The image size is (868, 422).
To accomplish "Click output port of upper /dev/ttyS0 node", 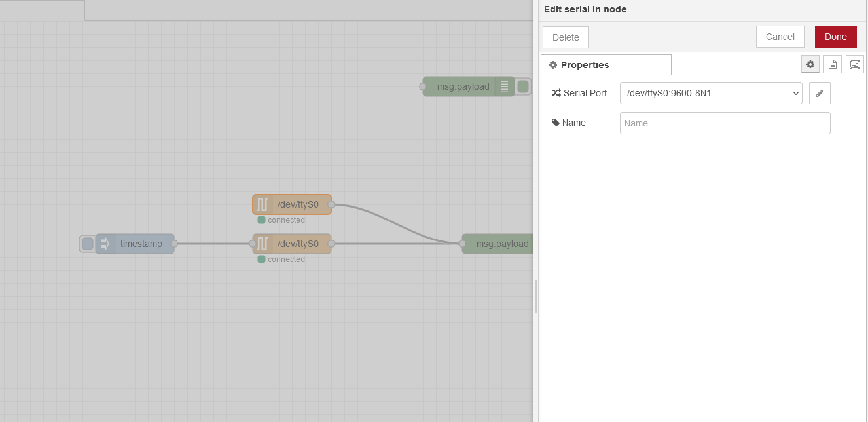I will (x=331, y=204).
